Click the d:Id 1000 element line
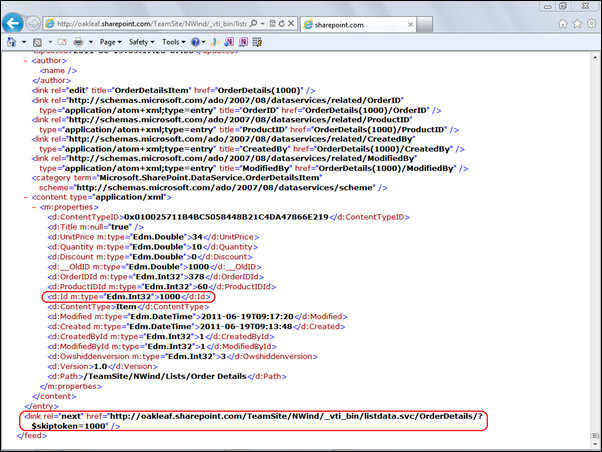The width and height of the screenshot is (602, 452). [129, 297]
